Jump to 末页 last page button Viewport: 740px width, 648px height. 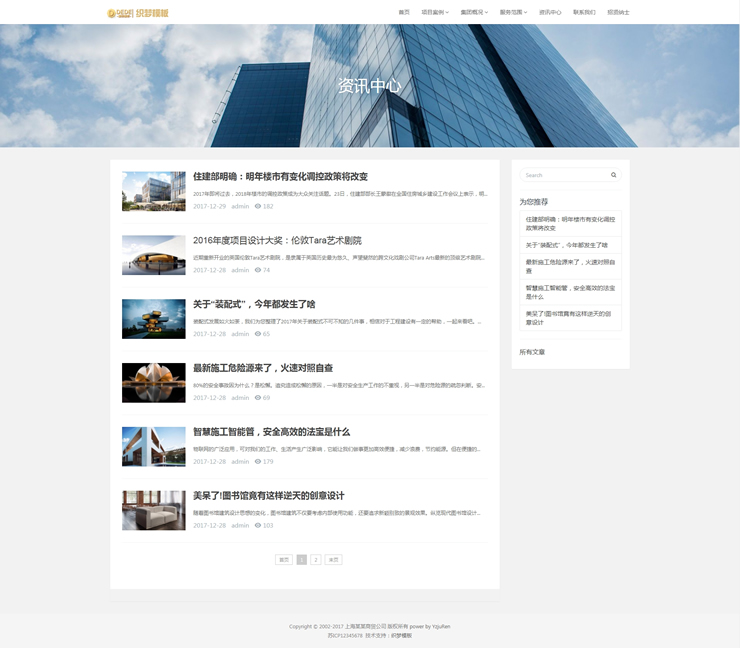(x=333, y=560)
